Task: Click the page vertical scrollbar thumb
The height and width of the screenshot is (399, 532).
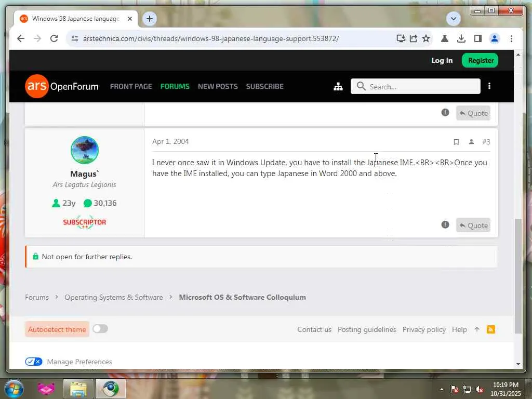Action: (518, 276)
